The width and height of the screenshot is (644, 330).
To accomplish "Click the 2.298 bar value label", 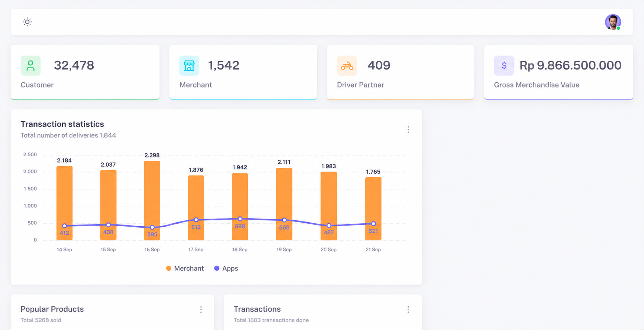I will click(x=152, y=155).
